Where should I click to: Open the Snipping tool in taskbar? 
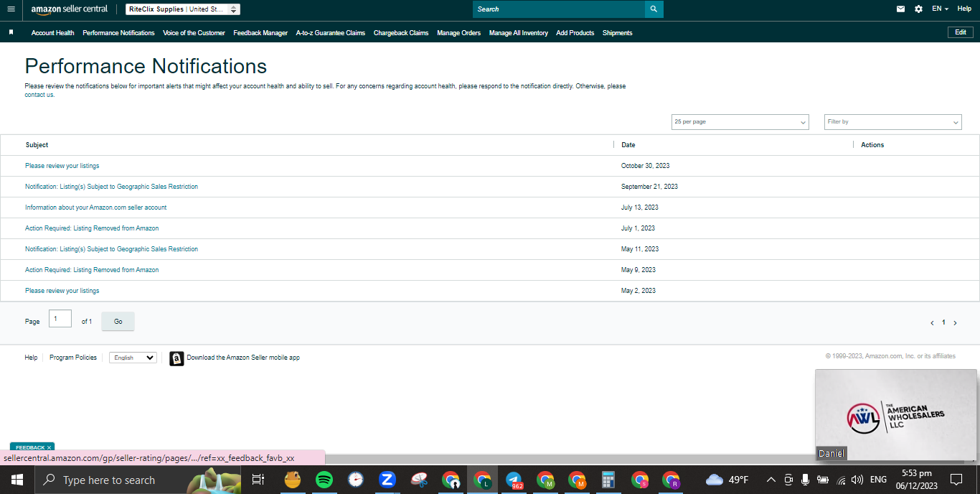click(x=419, y=480)
